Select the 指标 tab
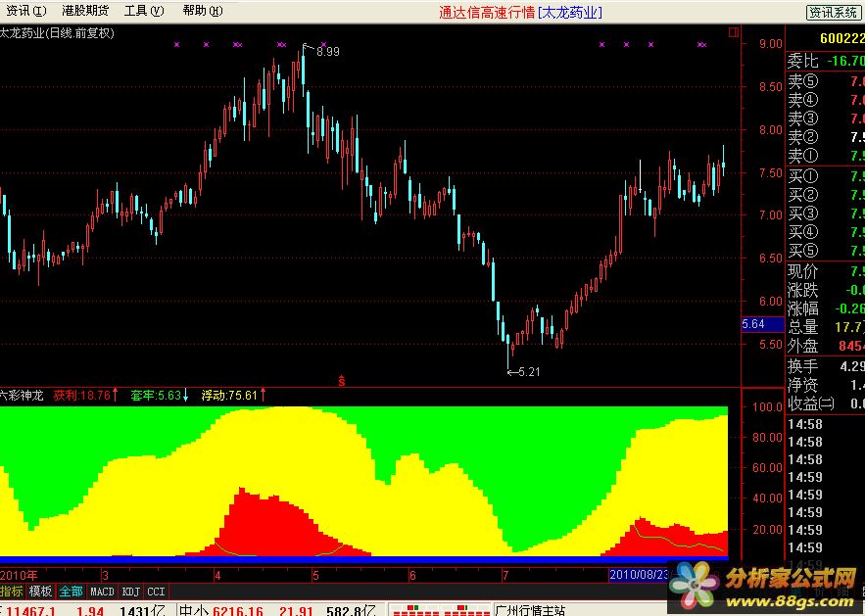 click(12, 592)
